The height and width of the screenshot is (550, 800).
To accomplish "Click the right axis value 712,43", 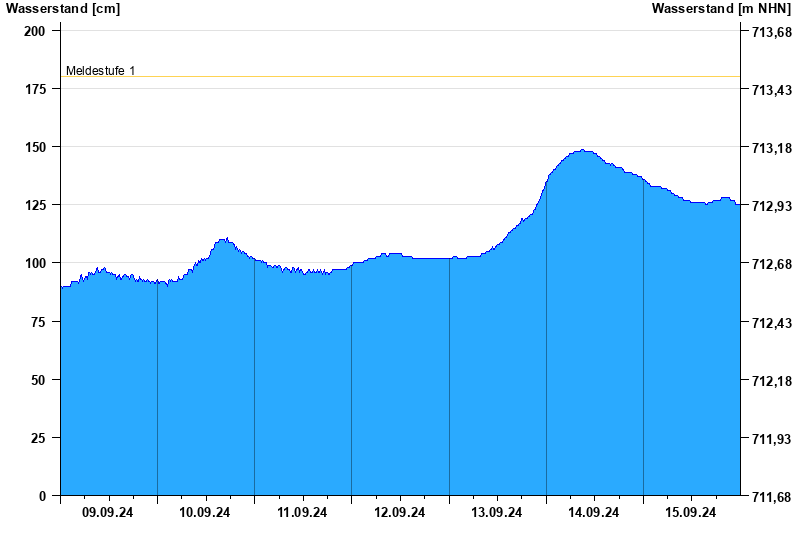I will (x=772, y=323).
